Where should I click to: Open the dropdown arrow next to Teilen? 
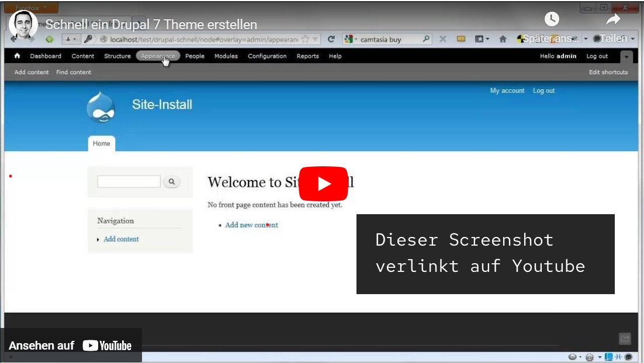click(633, 38)
